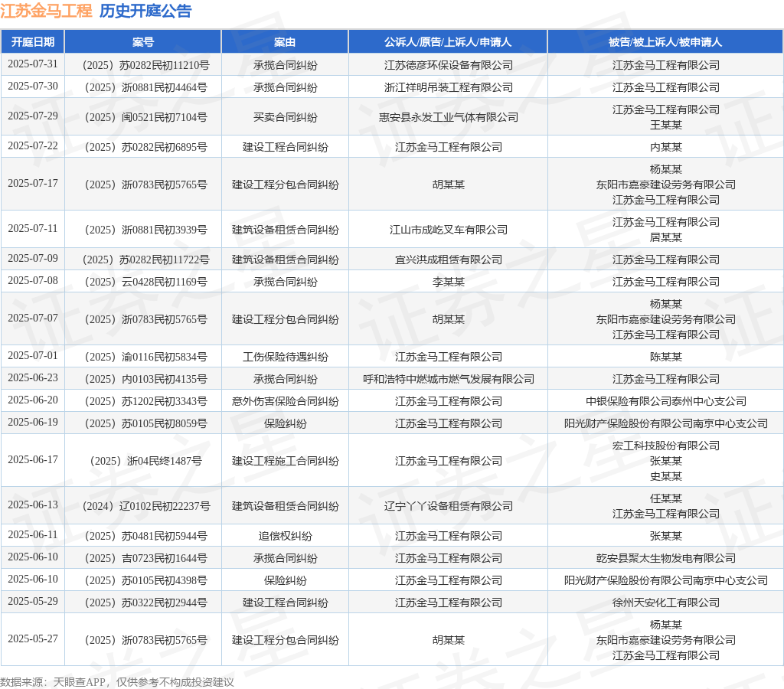Select defendant 居某某

coord(666,237)
